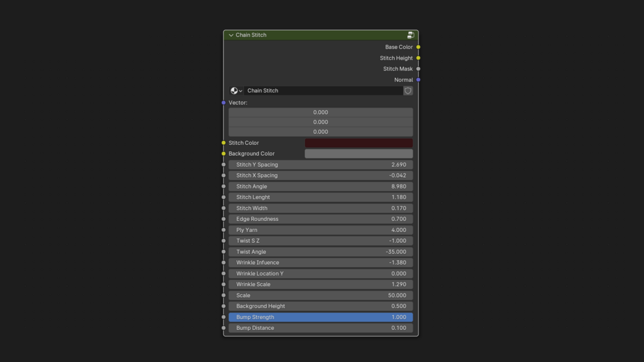Click the Ply Yarn value field
644x362 pixels.
[320, 230]
